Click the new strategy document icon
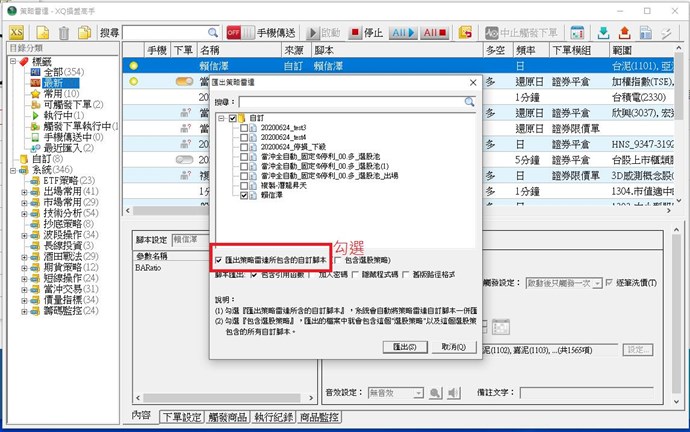The height and width of the screenshot is (432, 690). (43, 33)
